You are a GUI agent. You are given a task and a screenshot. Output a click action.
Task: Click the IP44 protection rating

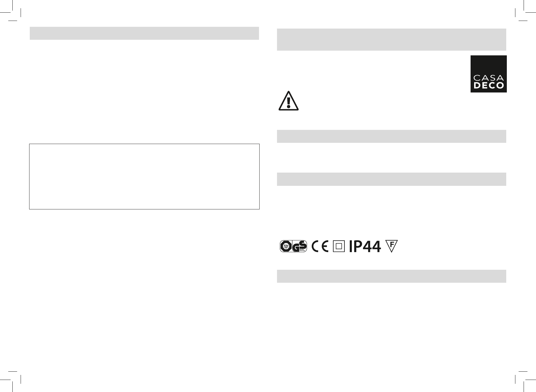click(365, 247)
